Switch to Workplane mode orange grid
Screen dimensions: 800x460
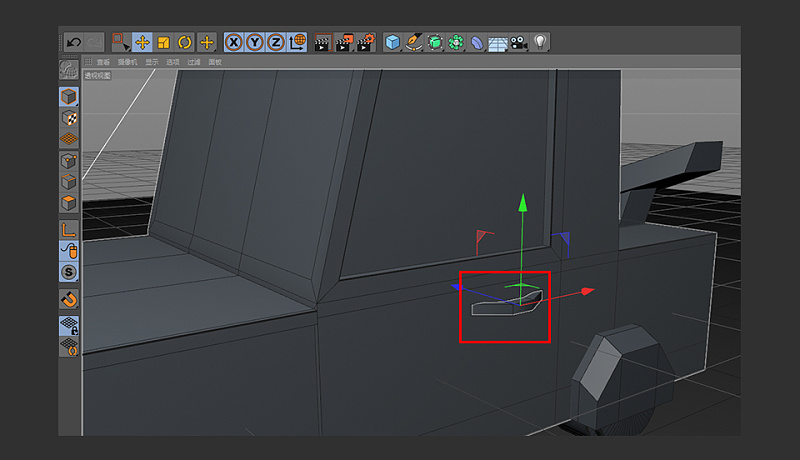pyautogui.click(x=69, y=139)
